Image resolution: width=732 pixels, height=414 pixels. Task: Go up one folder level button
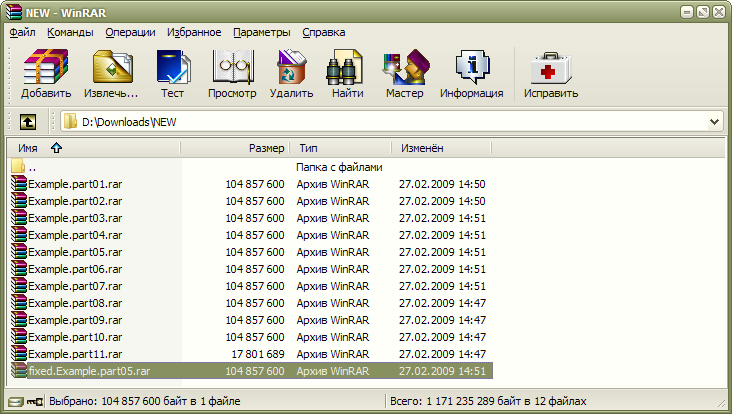29,122
